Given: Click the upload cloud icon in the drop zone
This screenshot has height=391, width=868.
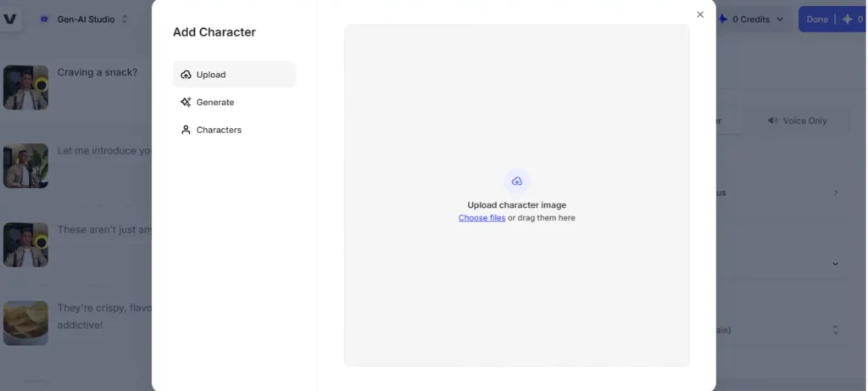Looking at the screenshot, I should 516,182.
